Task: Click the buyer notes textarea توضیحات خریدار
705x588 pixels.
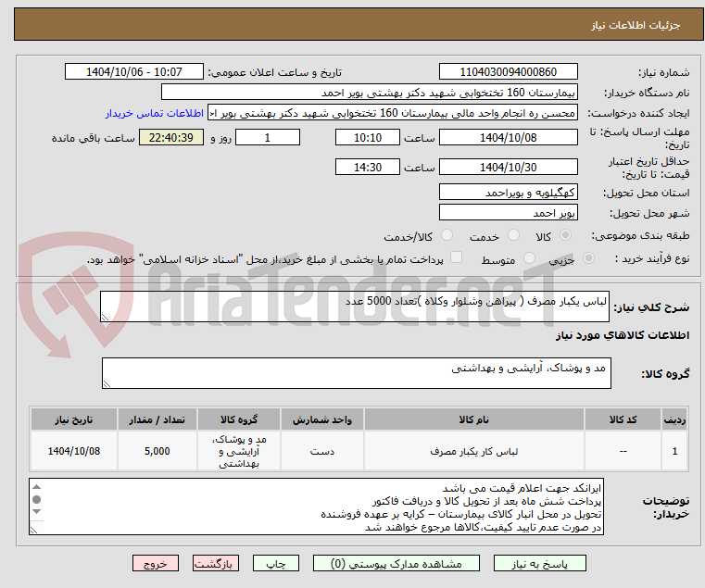Action: pyautogui.click(x=317, y=507)
